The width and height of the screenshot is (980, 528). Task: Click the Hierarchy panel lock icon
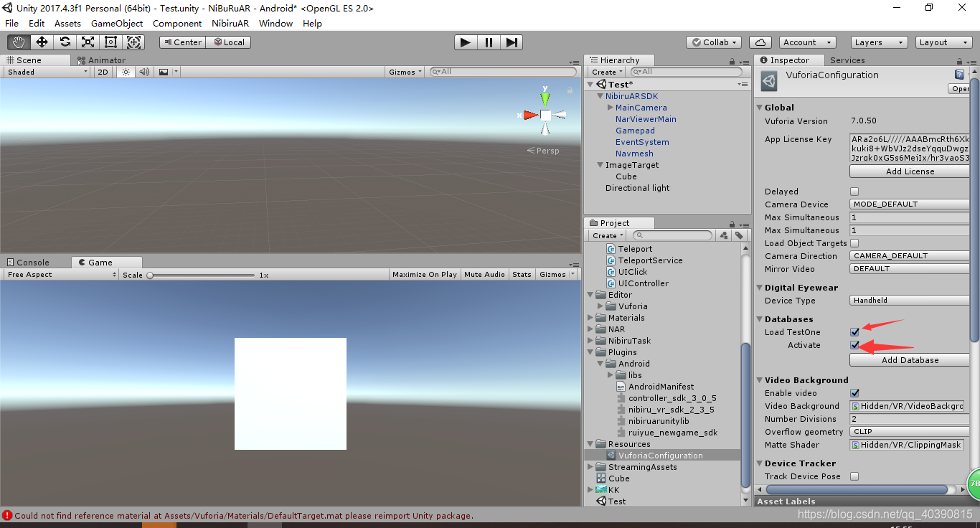(732, 62)
